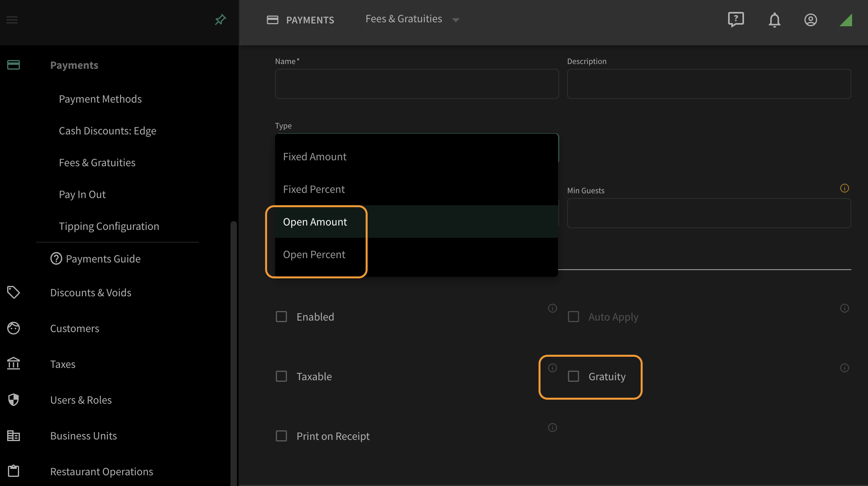The height and width of the screenshot is (486, 868).
Task: Click the Name input field
Action: 417,84
